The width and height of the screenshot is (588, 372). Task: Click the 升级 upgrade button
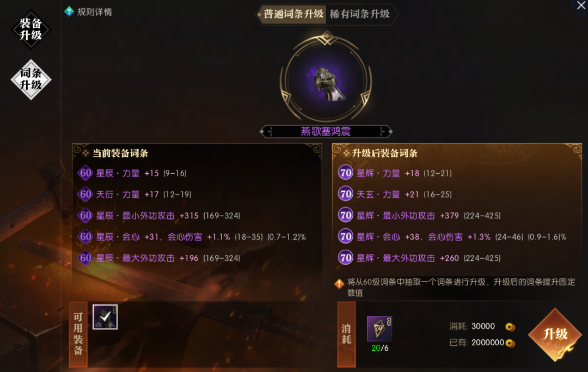click(x=555, y=334)
